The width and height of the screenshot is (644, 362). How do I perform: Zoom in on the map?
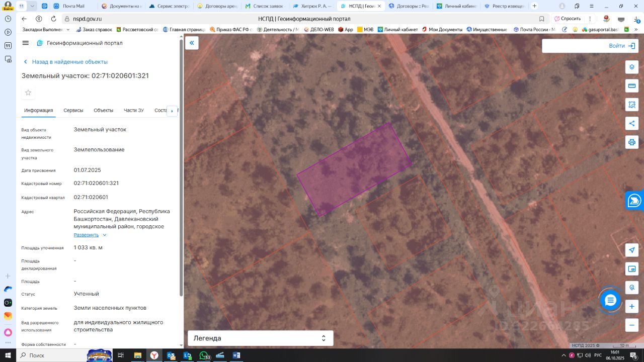coord(632,306)
